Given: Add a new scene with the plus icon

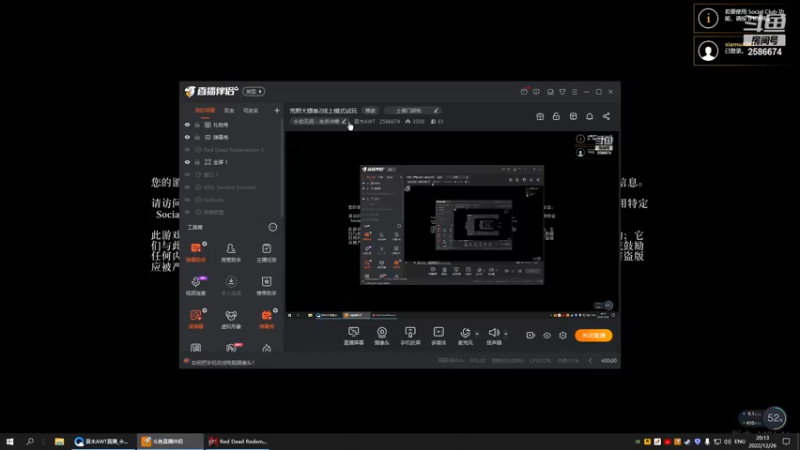Looking at the screenshot, I should coord(277,110).
